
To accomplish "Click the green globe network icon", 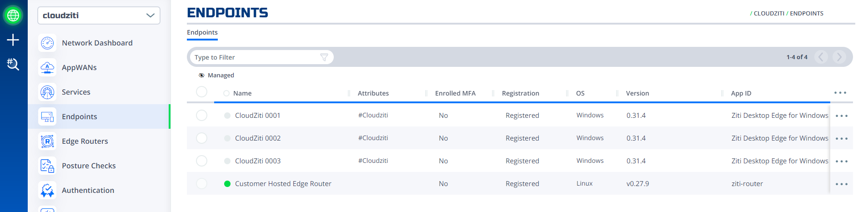I will (x=13, y=15).
